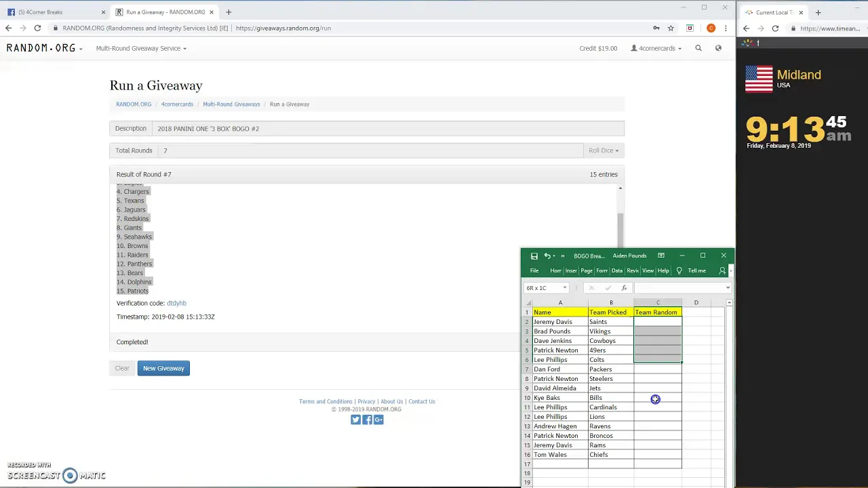The width and height of the screenshot is (868, 488).
Task: Select the cell containing Tom Wales
Action: (x=560, y=455)
